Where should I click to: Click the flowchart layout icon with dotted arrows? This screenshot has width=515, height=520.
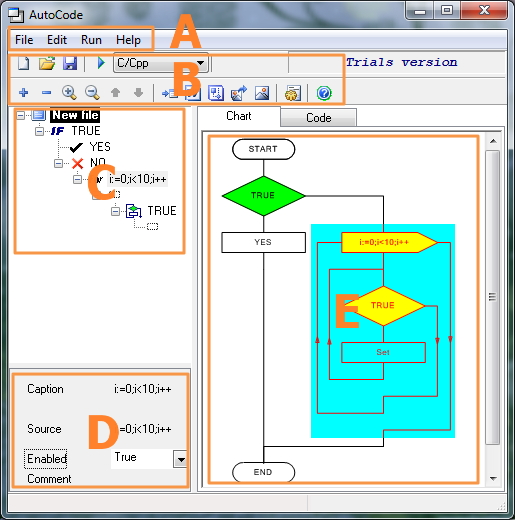[216, 93]
